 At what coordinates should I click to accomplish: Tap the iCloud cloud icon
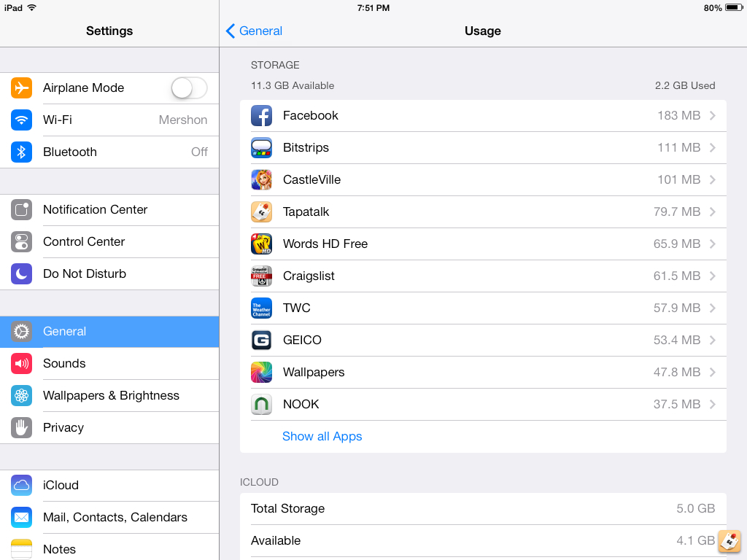pyautogui.click(x=21, y=485)
